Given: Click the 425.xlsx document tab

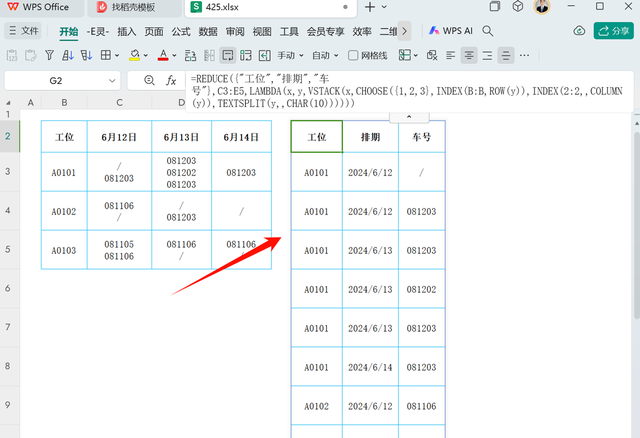Looking at the screenshot, I should click(x=271, y=7).
